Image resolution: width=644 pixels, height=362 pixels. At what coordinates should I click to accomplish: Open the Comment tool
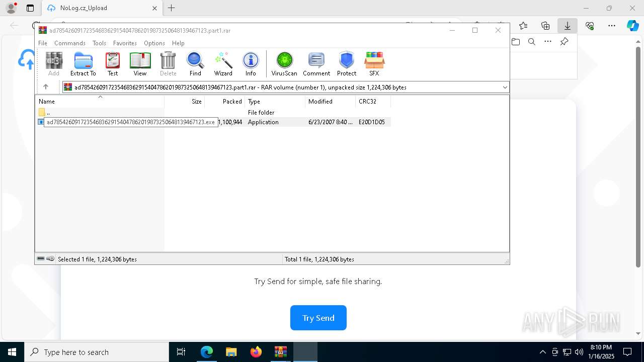point(316,64)
